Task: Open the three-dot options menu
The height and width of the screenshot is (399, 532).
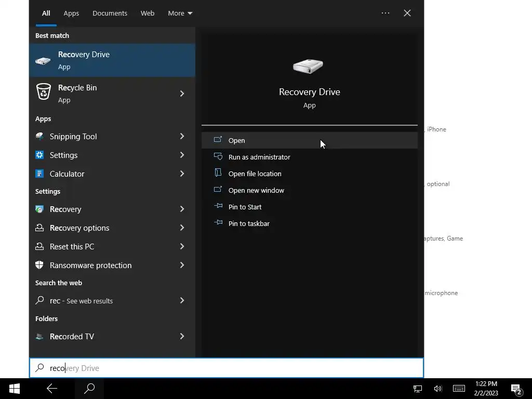Action: 385,13
